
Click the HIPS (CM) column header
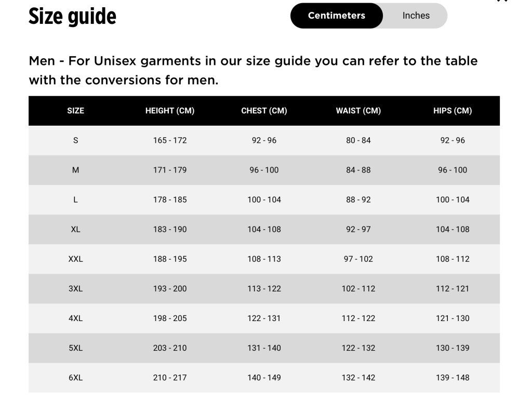(453, 111)
